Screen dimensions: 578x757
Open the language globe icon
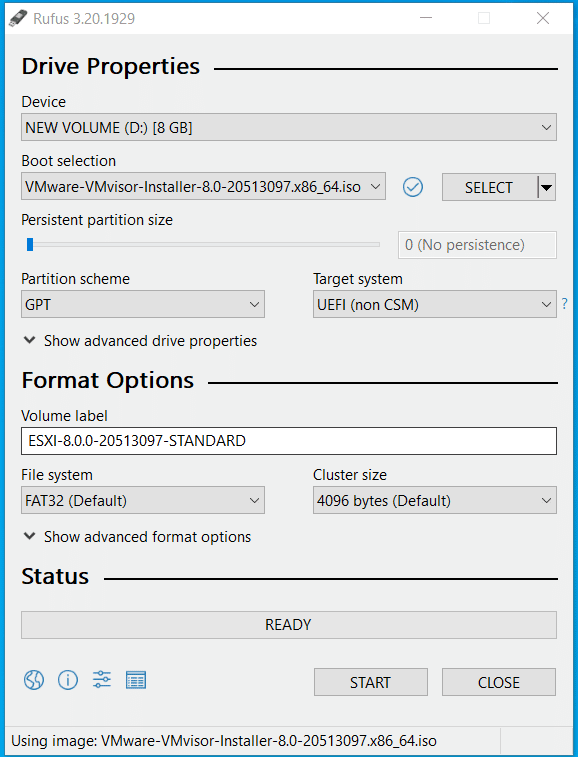click(x=34, y=680)
